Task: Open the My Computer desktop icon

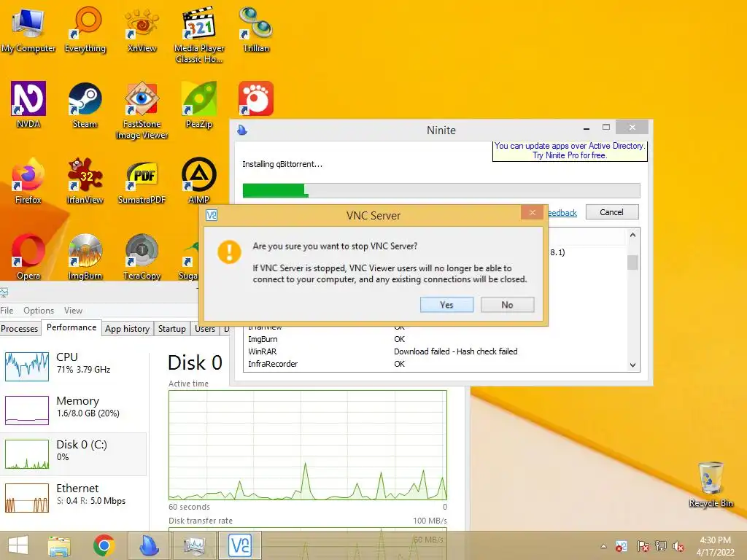Action: (28, 29)
